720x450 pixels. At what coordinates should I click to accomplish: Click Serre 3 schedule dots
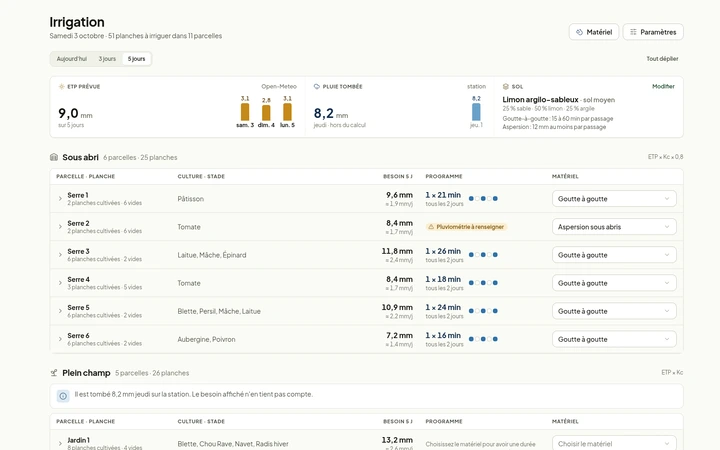(483, 255)
